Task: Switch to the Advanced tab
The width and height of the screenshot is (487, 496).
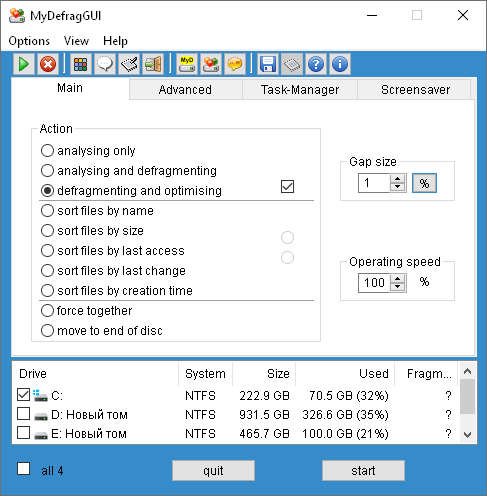Action: click(x=185, y=90)
